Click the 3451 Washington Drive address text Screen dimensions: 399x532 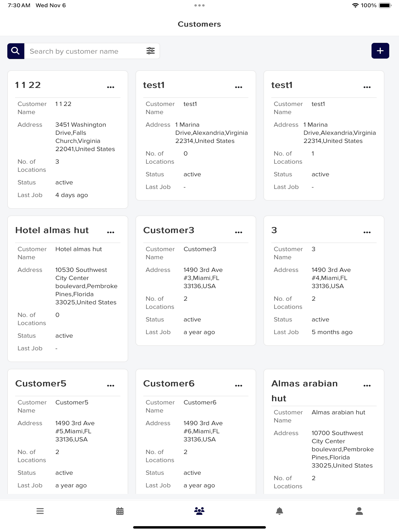tap(85, 137)
